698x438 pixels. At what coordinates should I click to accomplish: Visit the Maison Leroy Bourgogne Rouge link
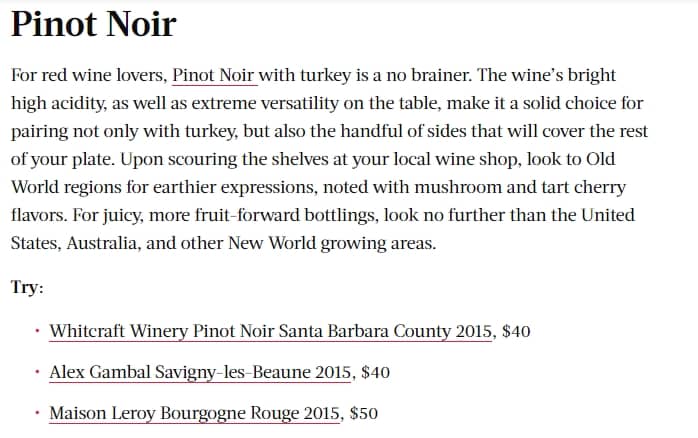(x=195, y=414)
